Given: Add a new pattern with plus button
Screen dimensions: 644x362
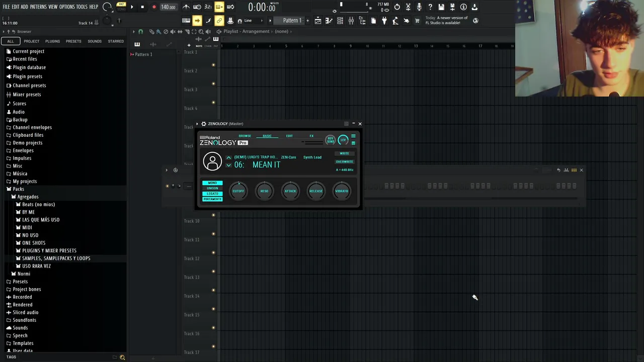Looking at the screenshot, I should (x=307, y=21).
